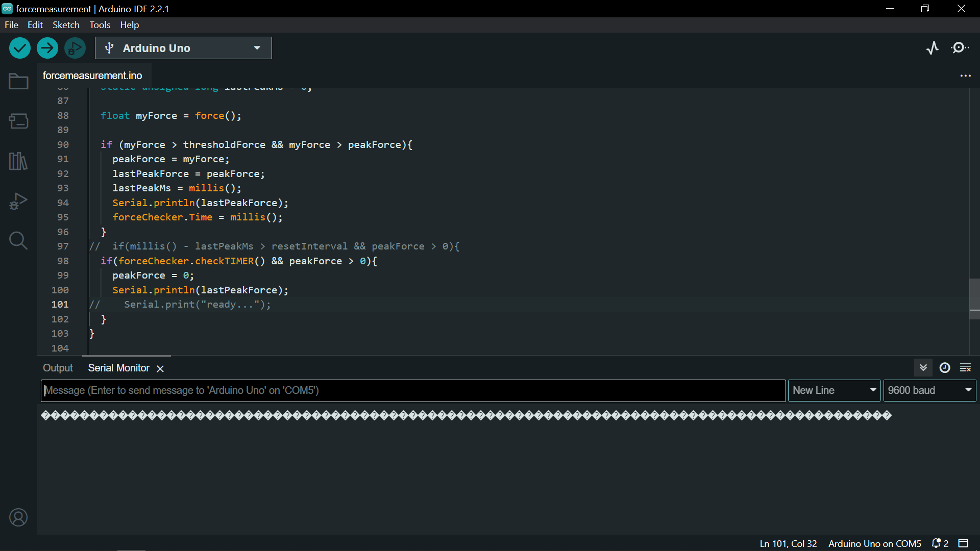The width and height of the screenshot is (980, 551).
Task: Toggle timestamp display in Serial Monitor
Action: click(945, 368)
